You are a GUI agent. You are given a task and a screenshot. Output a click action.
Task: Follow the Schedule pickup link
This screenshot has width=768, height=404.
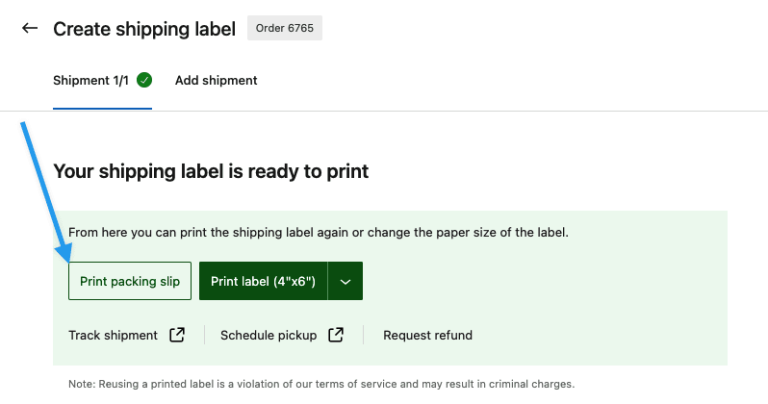click(268, 335)
